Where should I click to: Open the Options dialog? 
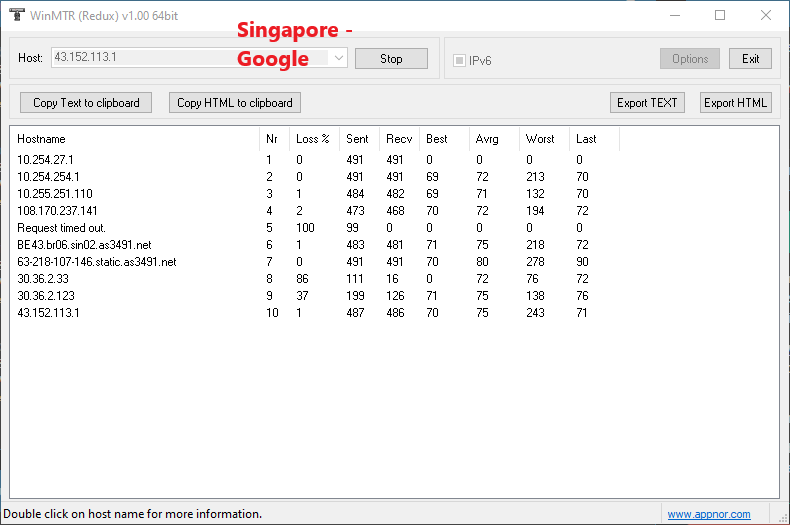690,59
